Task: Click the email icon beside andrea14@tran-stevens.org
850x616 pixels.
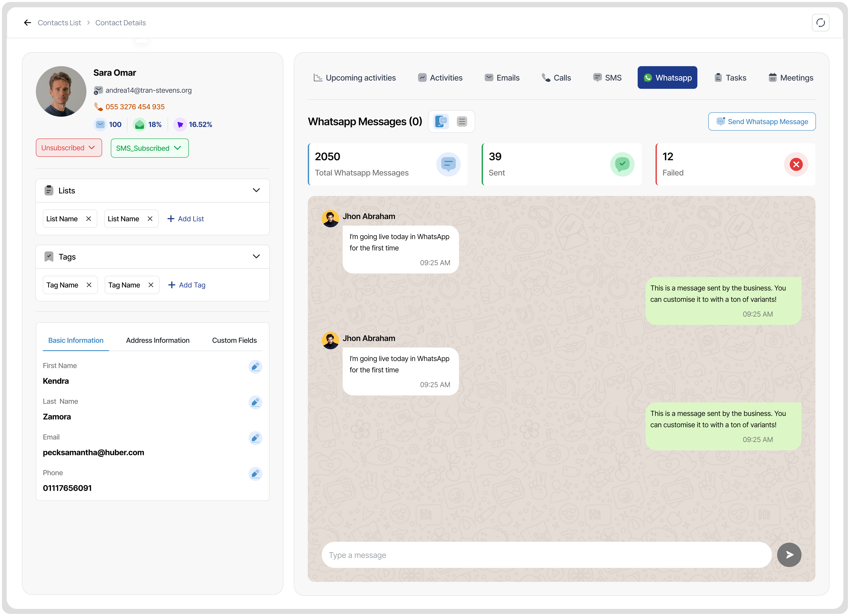Action: 98,90
